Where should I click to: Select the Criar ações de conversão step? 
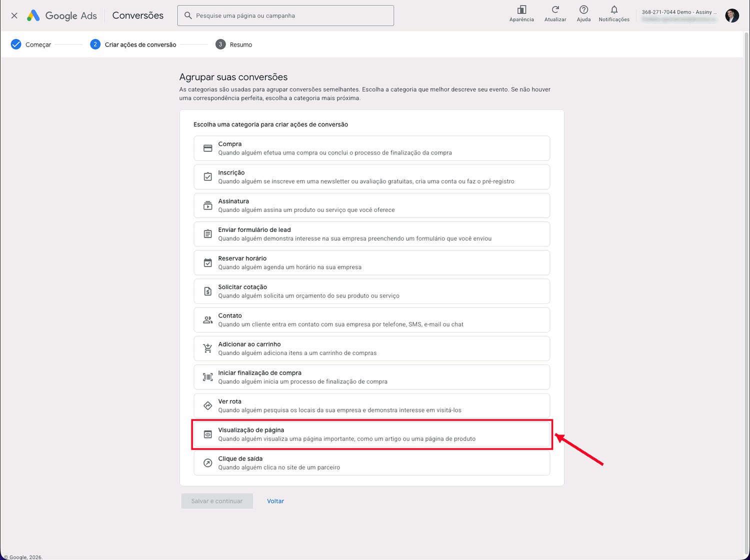133,44
